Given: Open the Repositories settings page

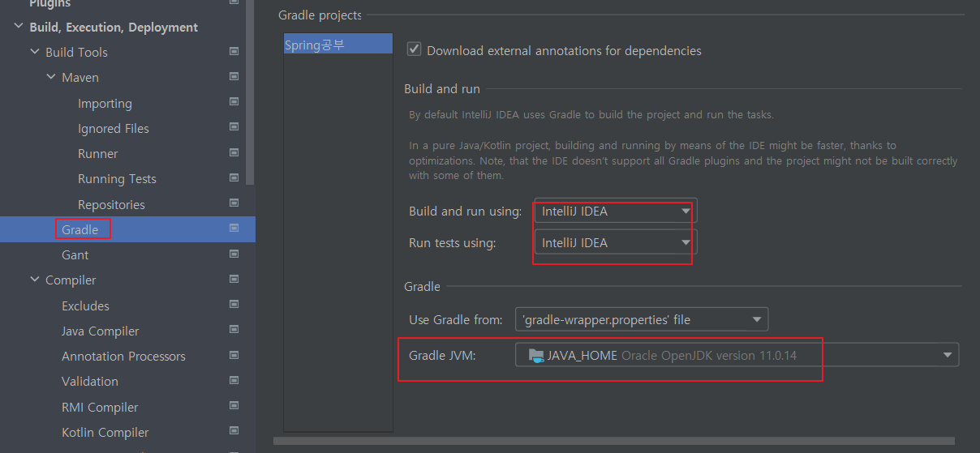Looking at the screenshot, I should (x=111, y=204).
